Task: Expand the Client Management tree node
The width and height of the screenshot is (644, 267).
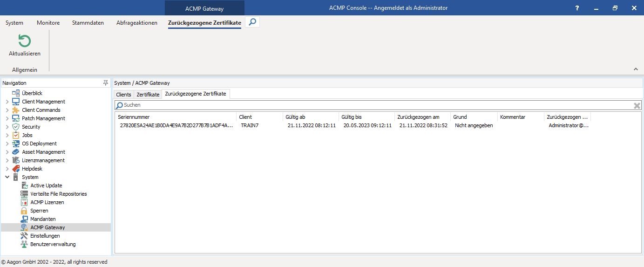Action: click(7, 102)
